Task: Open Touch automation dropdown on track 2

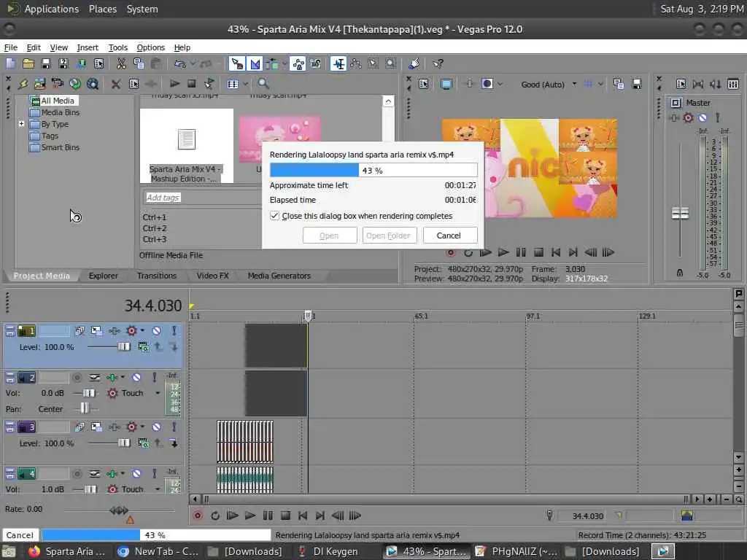Action: click(x=158, y=393)
